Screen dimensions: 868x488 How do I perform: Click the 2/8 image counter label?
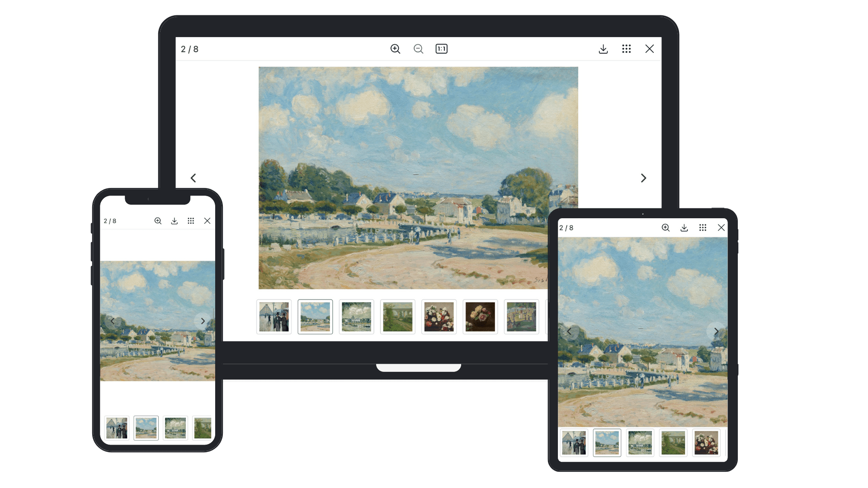coord(189,49)
